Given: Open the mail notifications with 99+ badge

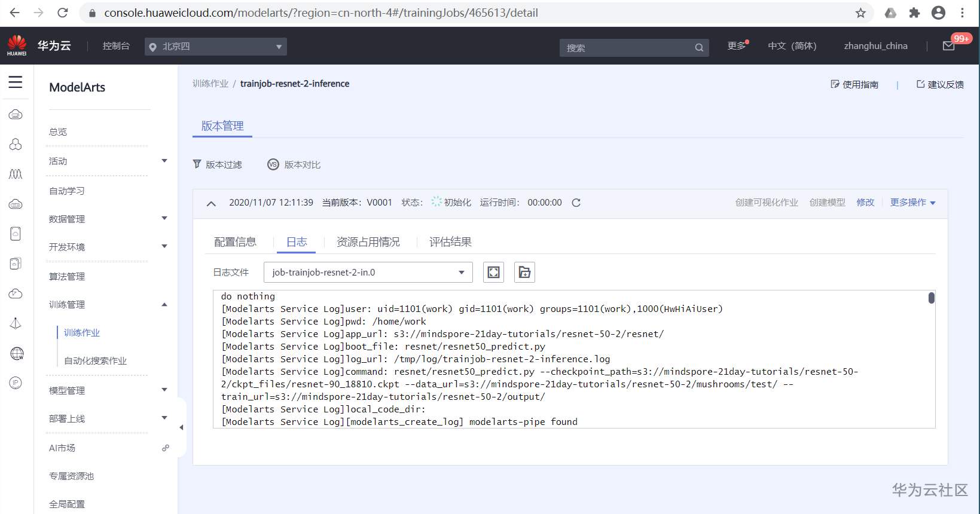Looking at the screenshot, I should 949,46.
